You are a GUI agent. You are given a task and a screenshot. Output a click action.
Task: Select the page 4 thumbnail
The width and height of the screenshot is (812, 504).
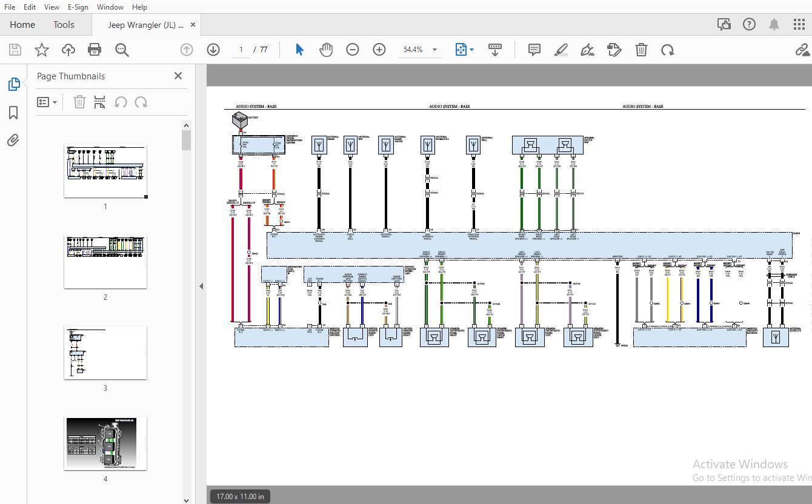105,443
